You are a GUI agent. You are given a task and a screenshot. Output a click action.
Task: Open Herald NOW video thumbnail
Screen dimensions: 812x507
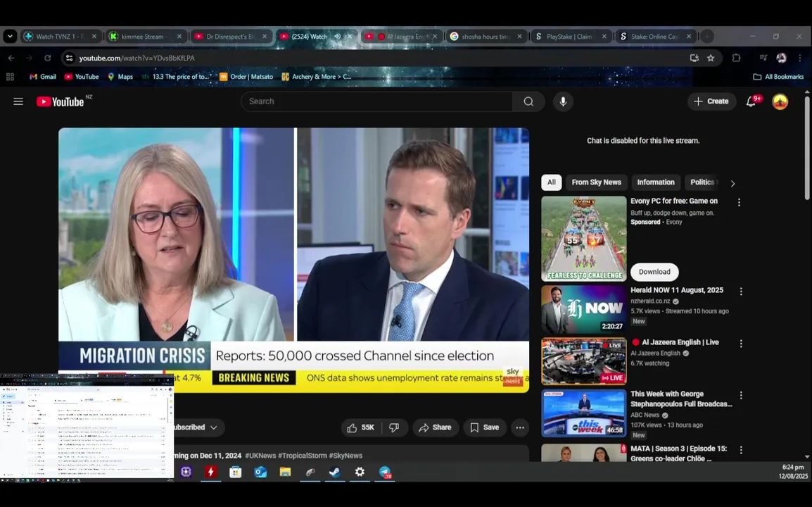pos(583,310)
